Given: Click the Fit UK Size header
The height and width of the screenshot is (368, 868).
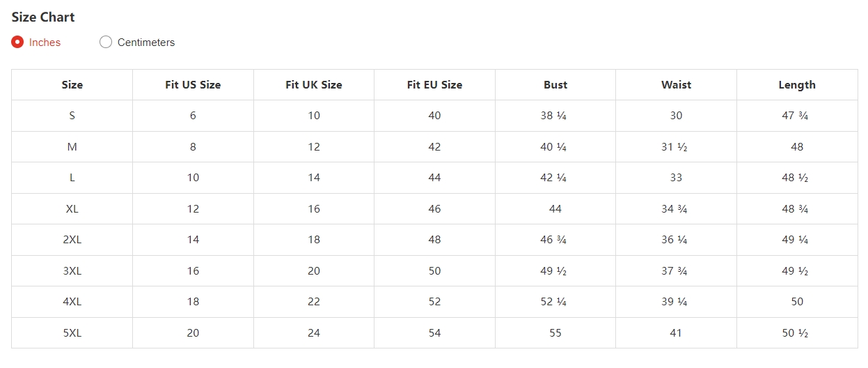Looking at the screenshot, I should pos(314,85).
